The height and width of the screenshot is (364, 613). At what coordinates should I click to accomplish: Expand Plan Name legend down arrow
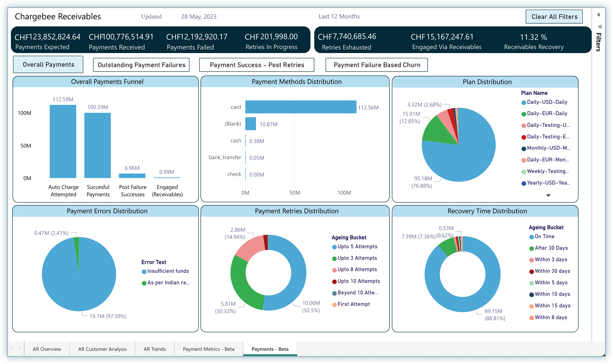[x=548, y=195]
